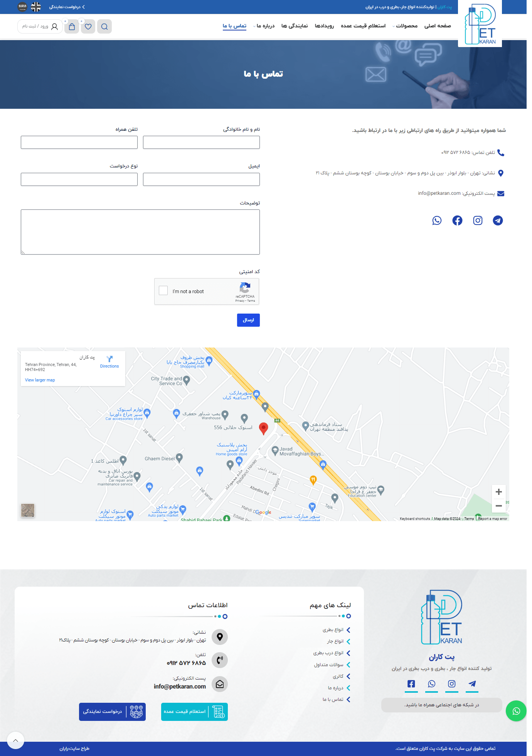The height and width of the screenshot is (756, 532).
Task: Open the Instagram icon in contact section
Action: coord(478,221)
